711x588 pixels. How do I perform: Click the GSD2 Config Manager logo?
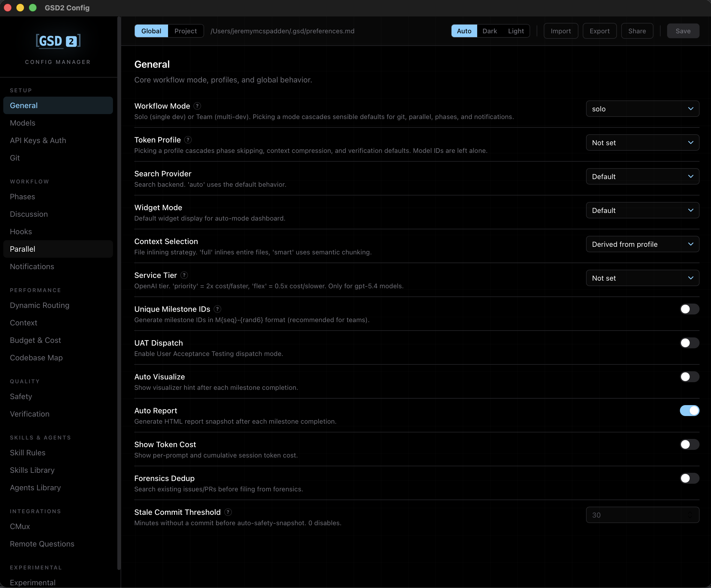click(58, 41)
